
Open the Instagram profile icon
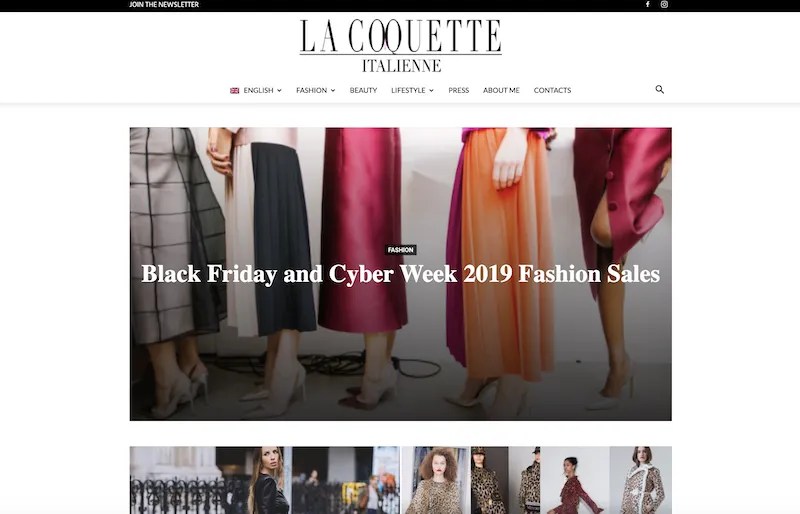[x=664, y=5]
